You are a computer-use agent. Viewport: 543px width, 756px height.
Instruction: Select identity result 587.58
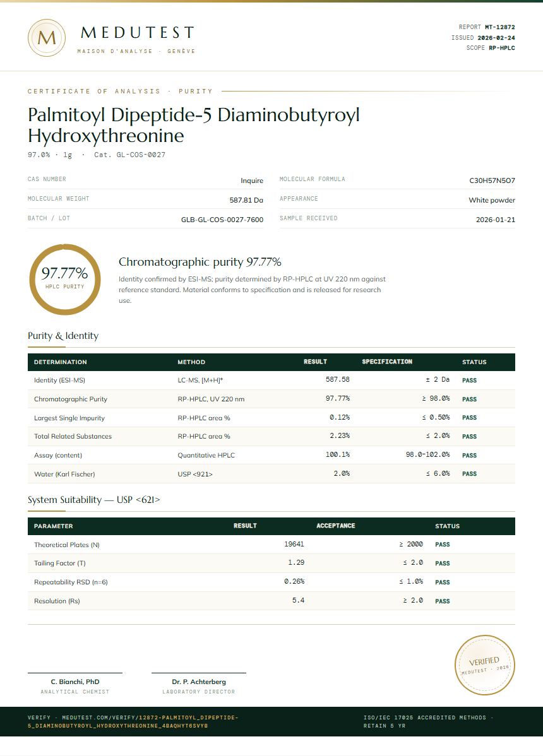click(x=338, y=379)
